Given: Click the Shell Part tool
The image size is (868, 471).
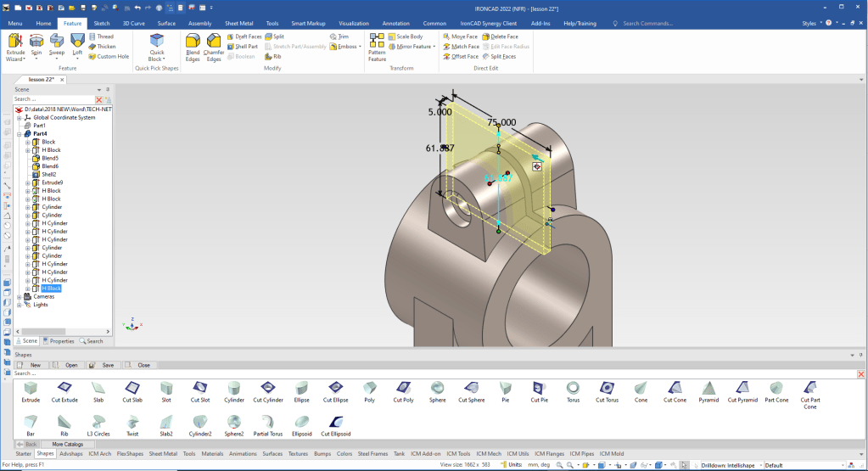Looking at the screenshot, I should (243, 47).
